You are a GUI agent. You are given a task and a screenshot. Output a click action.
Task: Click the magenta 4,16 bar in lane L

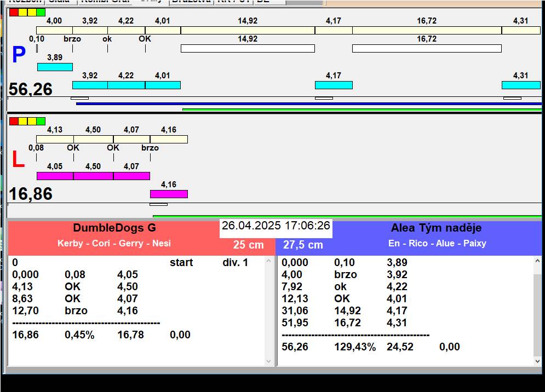click(x=169, y=194)
